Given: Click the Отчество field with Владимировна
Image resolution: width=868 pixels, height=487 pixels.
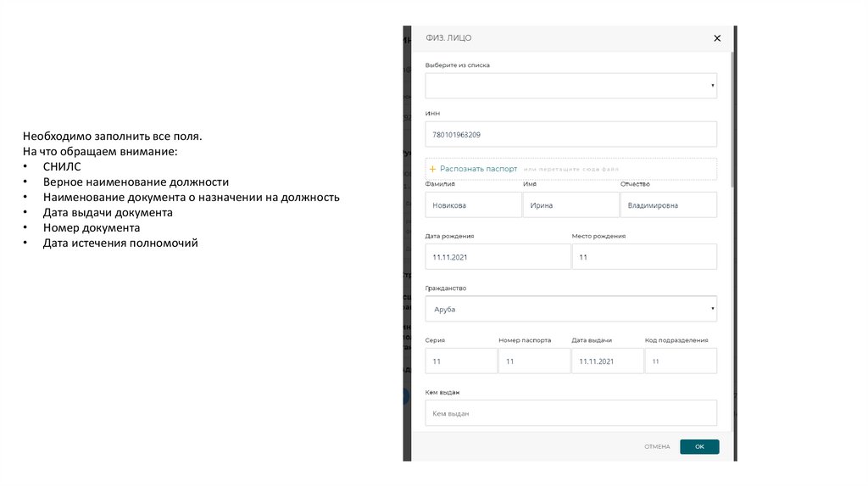Looking at the screenshot, I should 668,204.
